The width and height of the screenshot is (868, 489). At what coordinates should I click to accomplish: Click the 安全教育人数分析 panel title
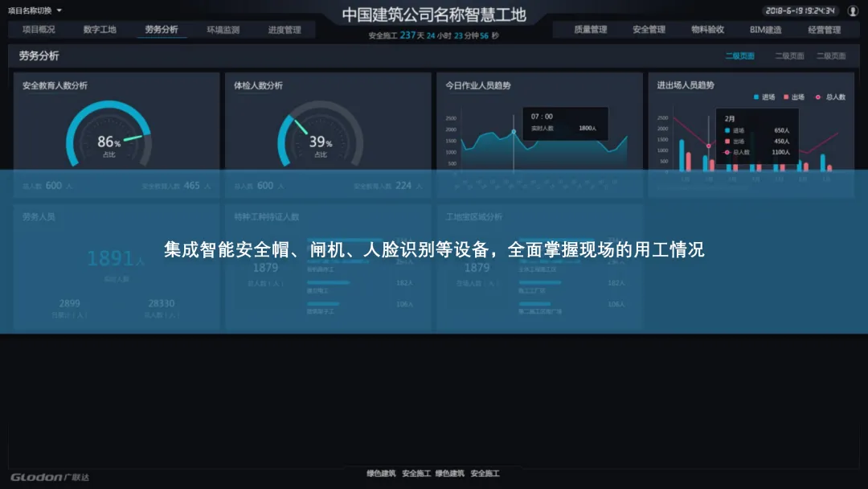tap(55, 85)
